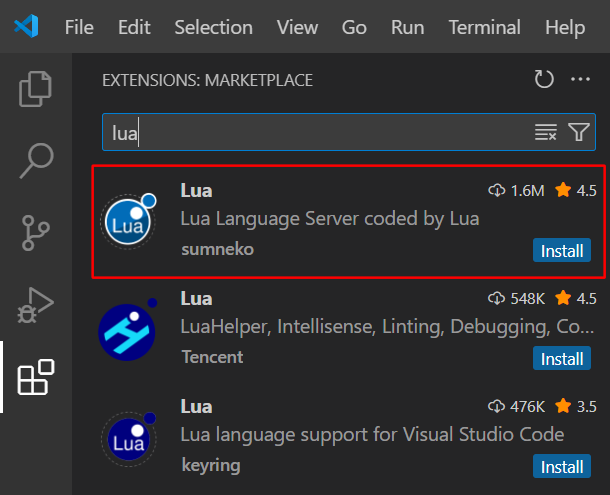Viewport: 610px width, 495px height.
Task: Open the Terminal menu
Action: [485, 27]
